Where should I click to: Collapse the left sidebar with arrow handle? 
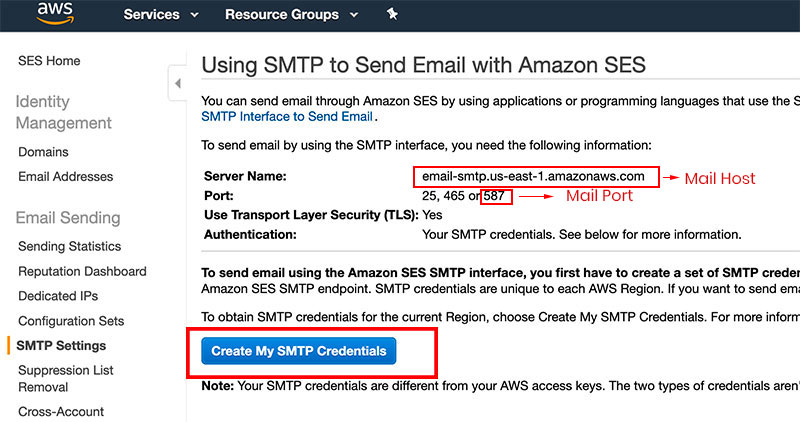[x=178, y=84]
